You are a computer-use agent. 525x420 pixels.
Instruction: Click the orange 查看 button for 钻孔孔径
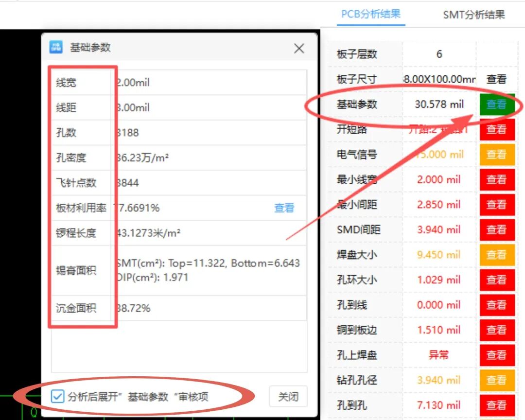pyautogui.click(x=497, y=381)
